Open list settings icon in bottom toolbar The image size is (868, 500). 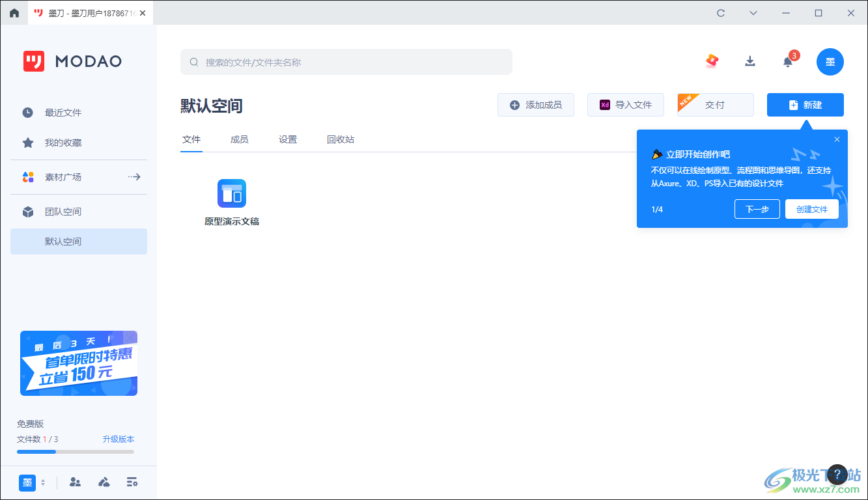coord(132,482)
